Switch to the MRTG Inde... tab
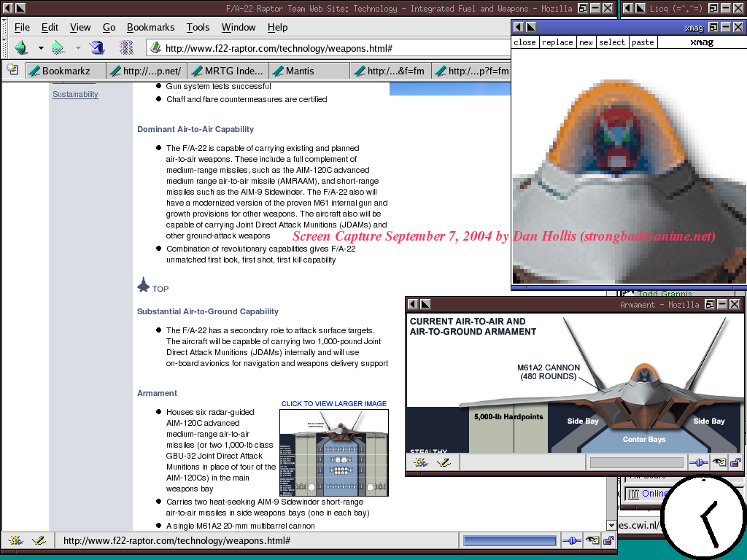Screen dimensions: 747x560 [x=228, y=71]
